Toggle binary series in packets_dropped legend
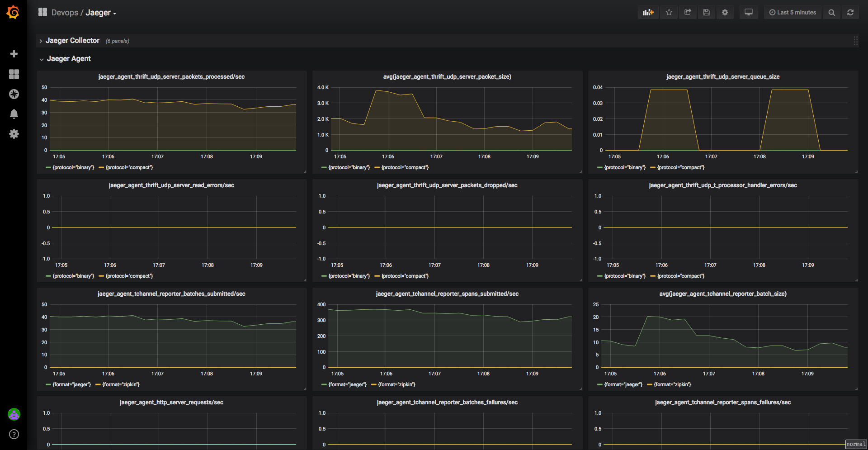Screen dimensions: 868x450 point(349,276)
